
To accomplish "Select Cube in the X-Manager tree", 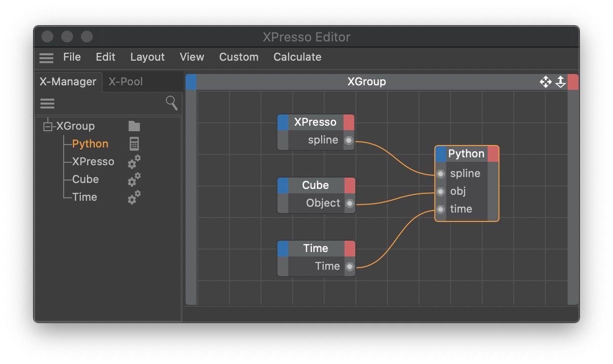I will pyautogui.click(x=85, y=180).
